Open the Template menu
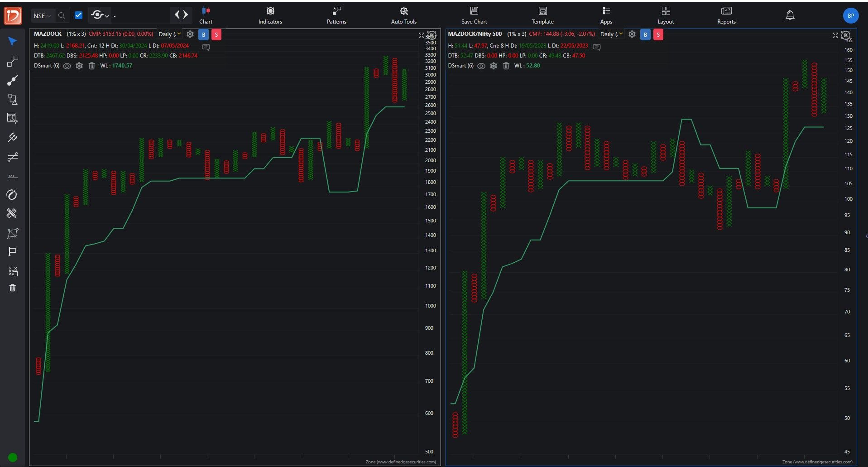868x467 pixels. pyautogui.click(x=542, y=15)
